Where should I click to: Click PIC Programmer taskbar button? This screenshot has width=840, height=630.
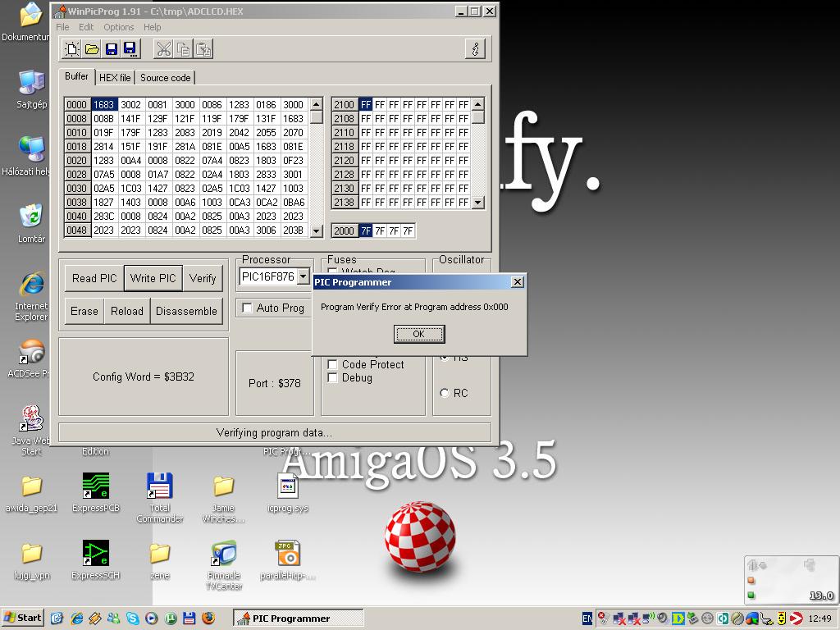299,619
